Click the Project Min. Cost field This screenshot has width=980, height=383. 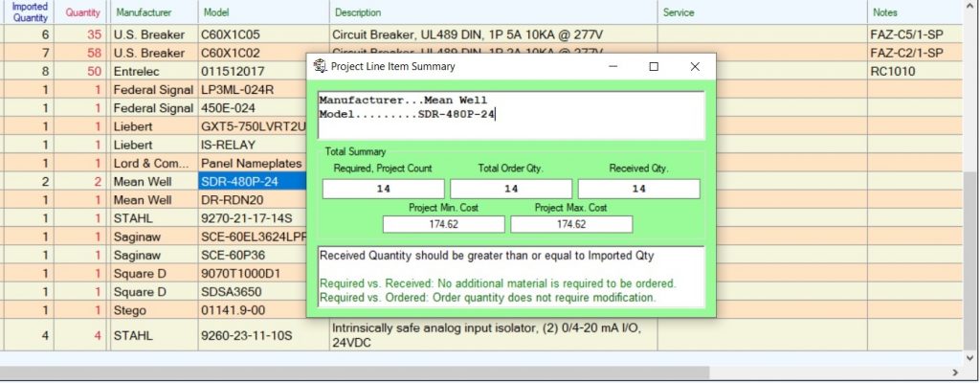tap(443, 224)
